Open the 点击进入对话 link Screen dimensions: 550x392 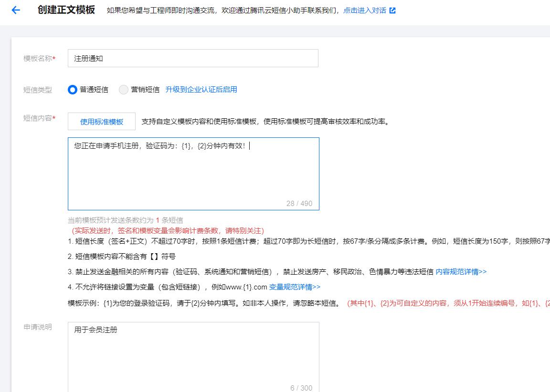(x=364, y=10)
